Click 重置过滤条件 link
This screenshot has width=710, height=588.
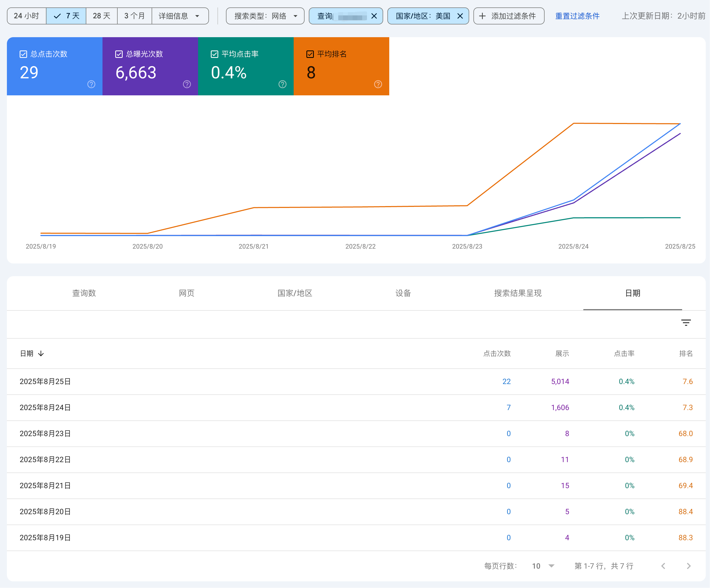(578, 16)
